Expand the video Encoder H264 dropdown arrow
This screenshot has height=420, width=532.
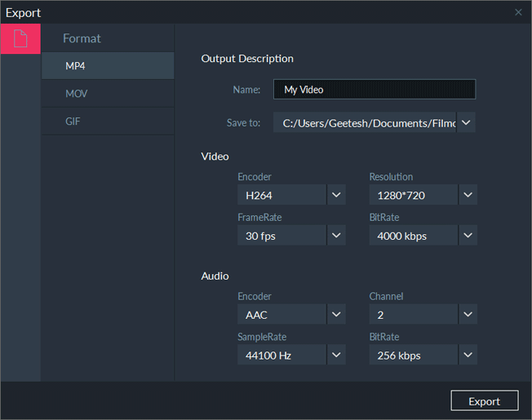click(x=336, y=195)
